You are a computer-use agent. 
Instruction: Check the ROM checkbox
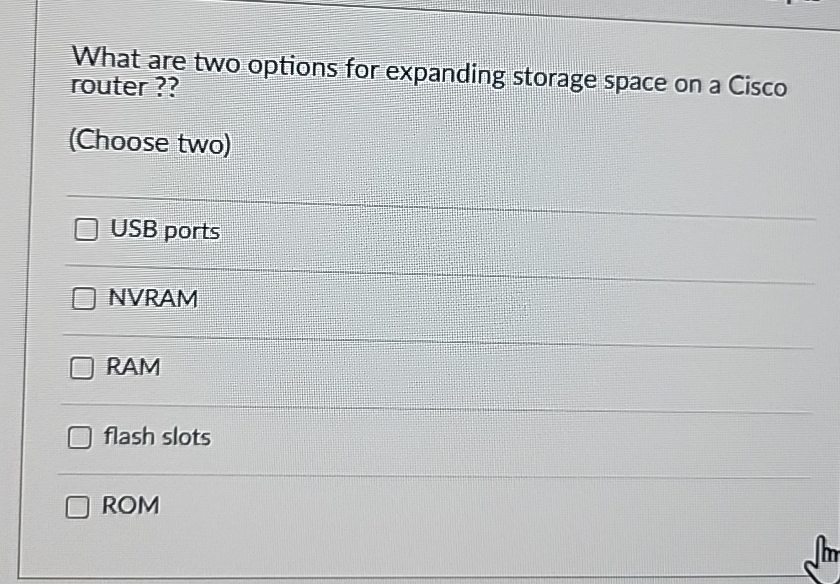click(x=76, y=506)
